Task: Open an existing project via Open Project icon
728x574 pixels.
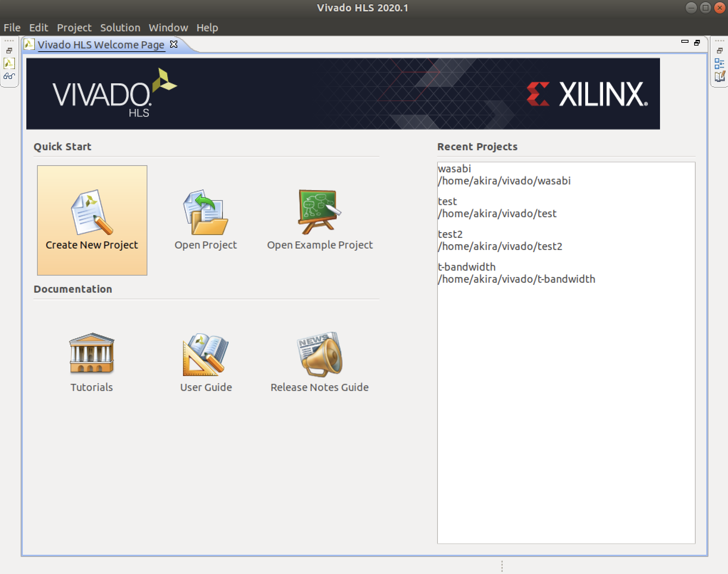Action: pyautogui.click(x=206, y=212)
